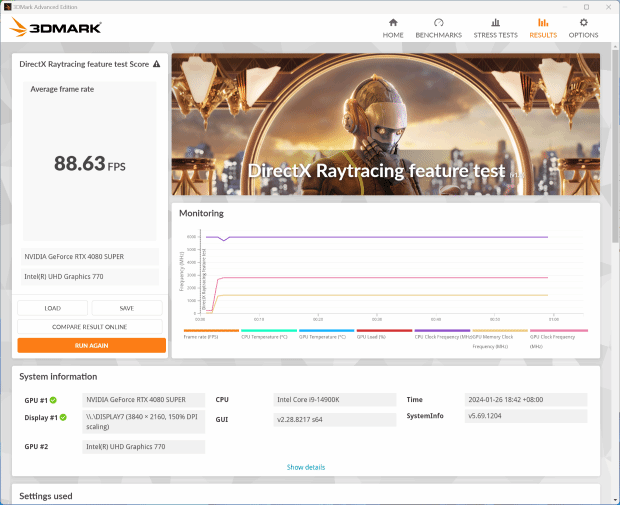Image resolution: width=620 pixels, height=505 pixels.
Task: Click Display #1 green check icon
Action: 63,417
